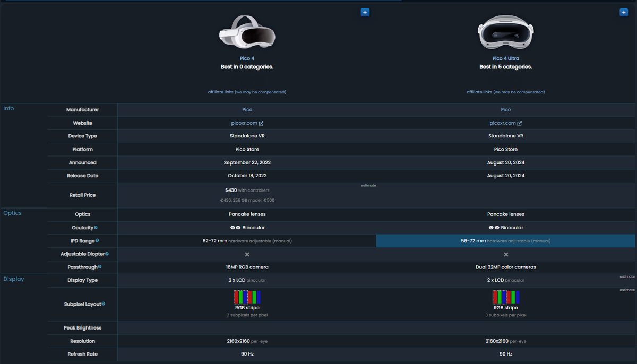Click the Display Type row label

tap(82, 280)
